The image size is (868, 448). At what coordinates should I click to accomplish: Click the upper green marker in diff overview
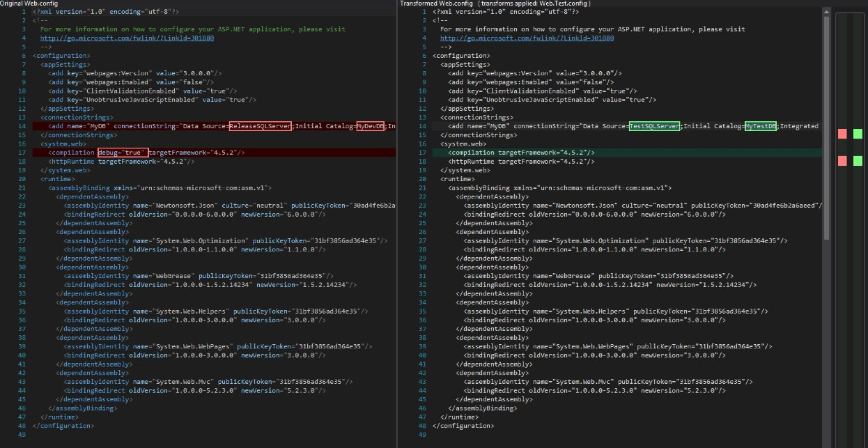[858, 133]
